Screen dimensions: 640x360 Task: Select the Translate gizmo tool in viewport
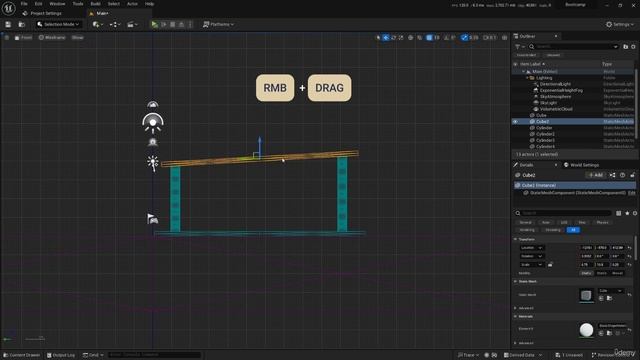pyautogui.click(x=386, y=38)
